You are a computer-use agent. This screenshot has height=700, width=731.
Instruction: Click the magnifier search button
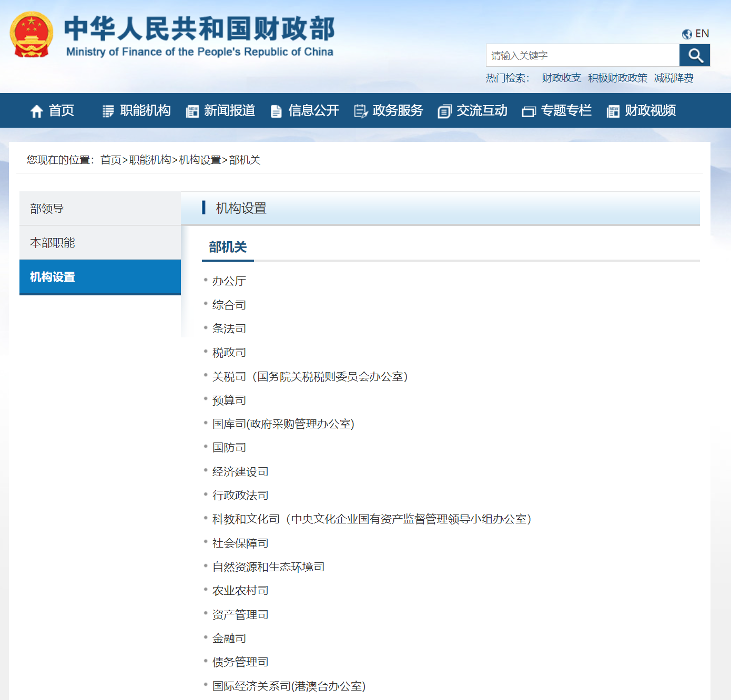(x=694, y=55)
